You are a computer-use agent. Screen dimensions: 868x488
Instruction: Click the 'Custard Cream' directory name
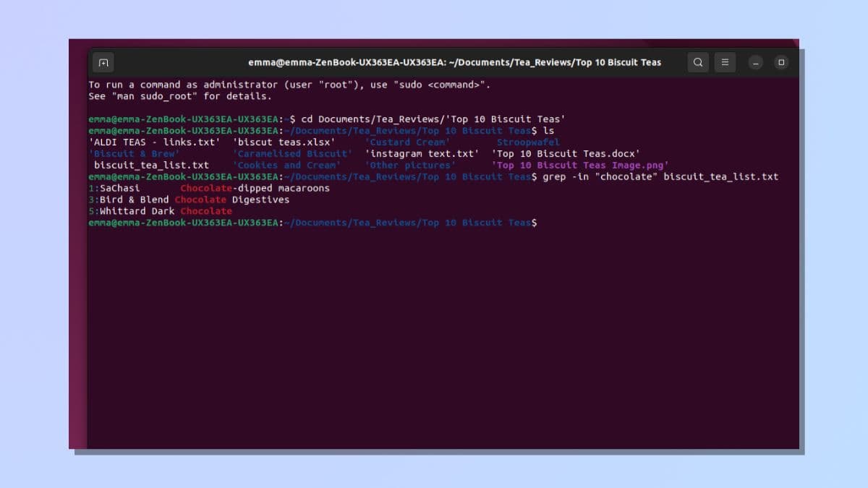click(x=406, y=142)
